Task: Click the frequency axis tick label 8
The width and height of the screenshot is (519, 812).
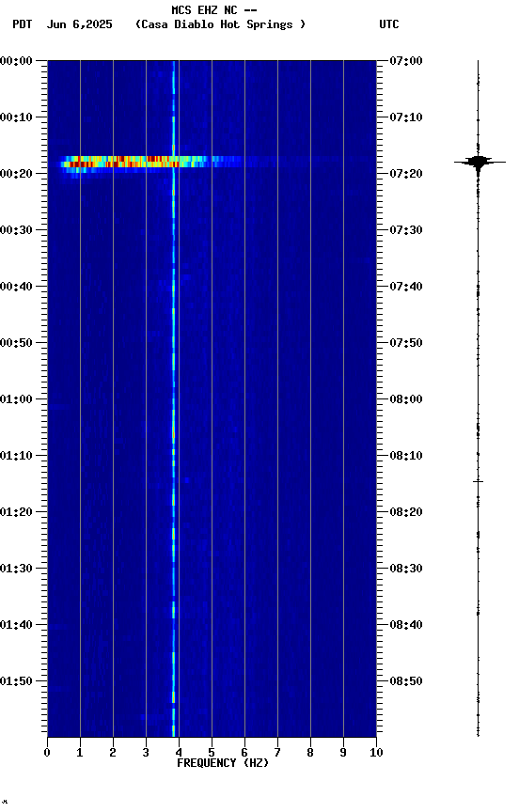Action: [x=310, y=753]
